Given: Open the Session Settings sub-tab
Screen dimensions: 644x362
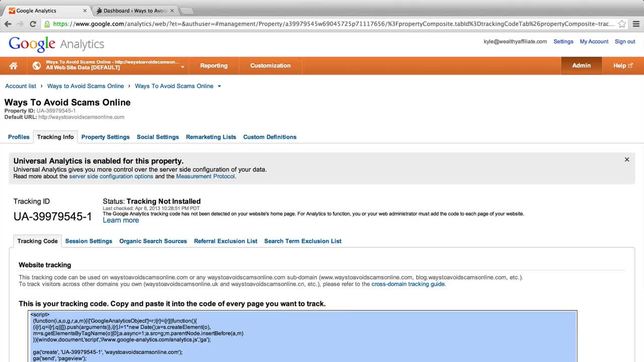Looking at the screenshot, I should [x=89, y=241].
